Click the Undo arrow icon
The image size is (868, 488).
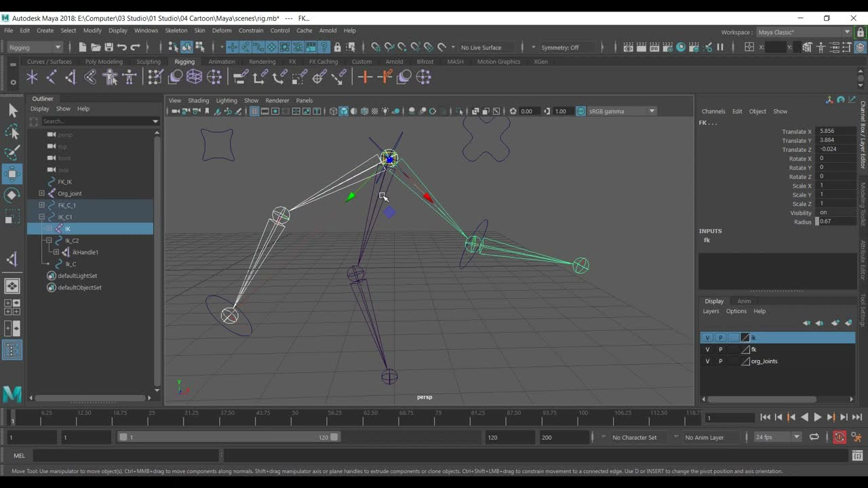click(x=122, y=47)
